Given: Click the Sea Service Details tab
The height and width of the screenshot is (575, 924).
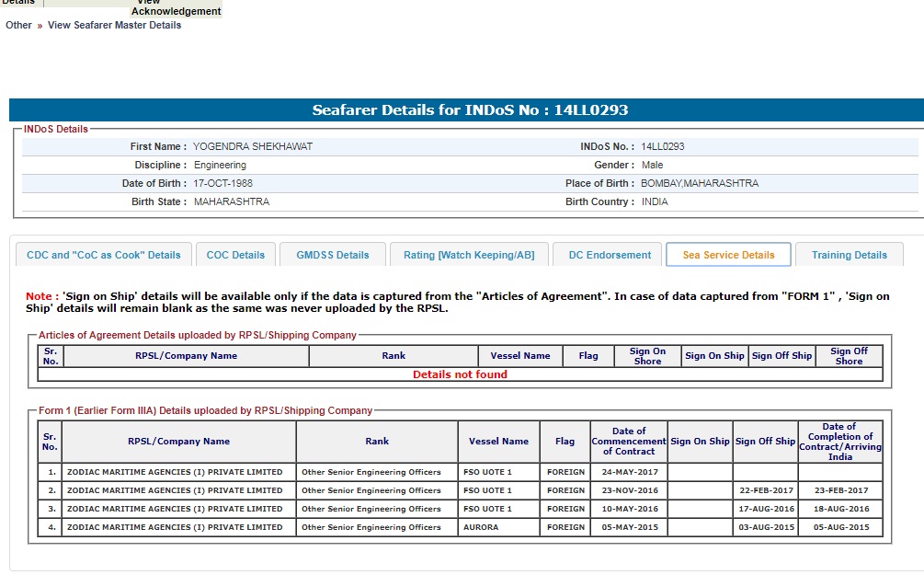Looking at the screenshot, I should coord(728,255).
